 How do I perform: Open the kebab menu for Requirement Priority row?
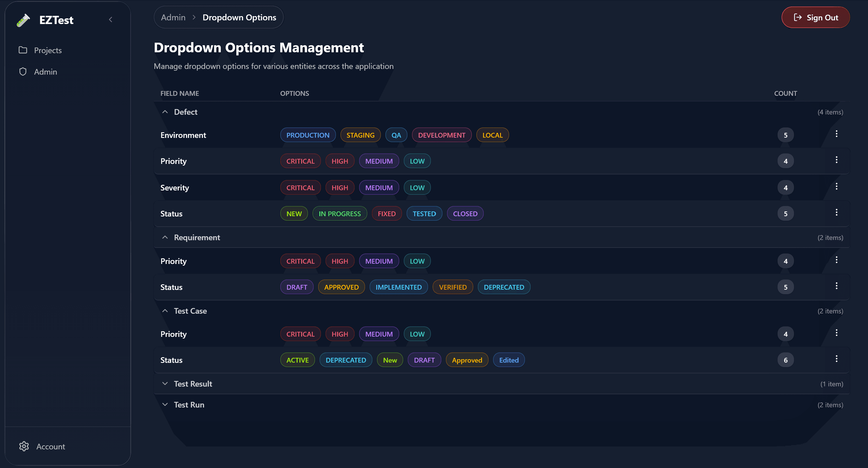pos(837,259)
